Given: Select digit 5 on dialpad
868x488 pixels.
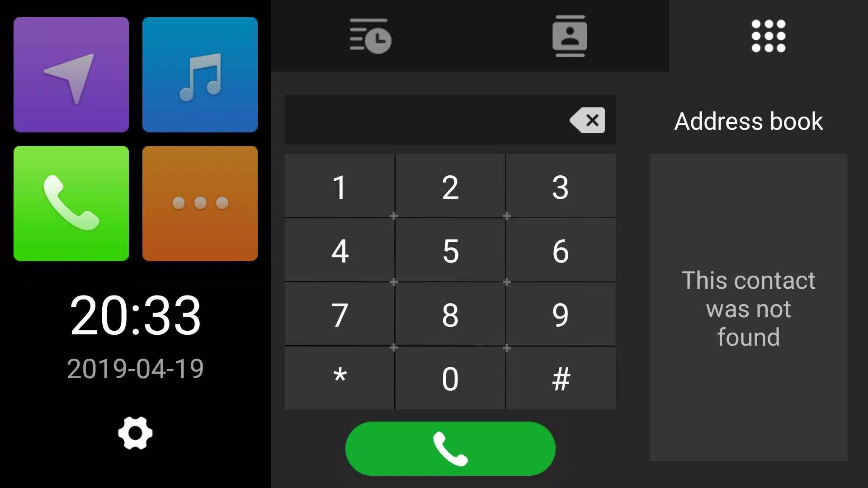Looking at the screenshot, I should [x=450, y=251].
